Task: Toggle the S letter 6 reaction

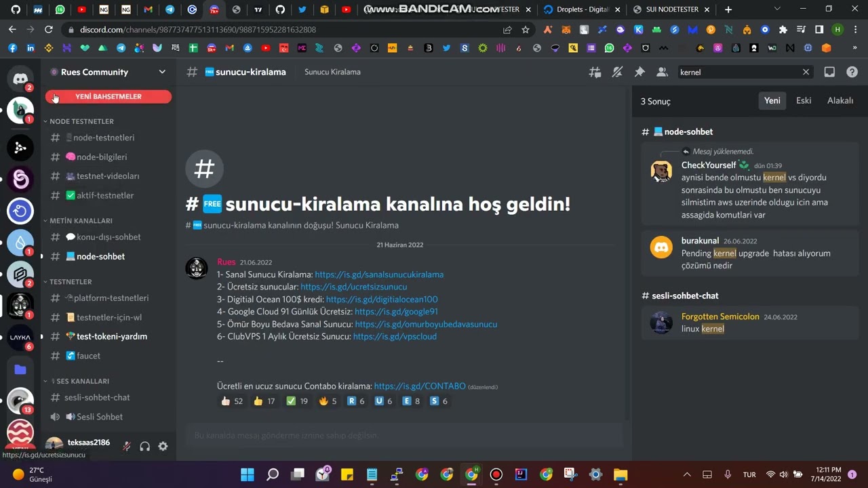Action: click(439, 401)
